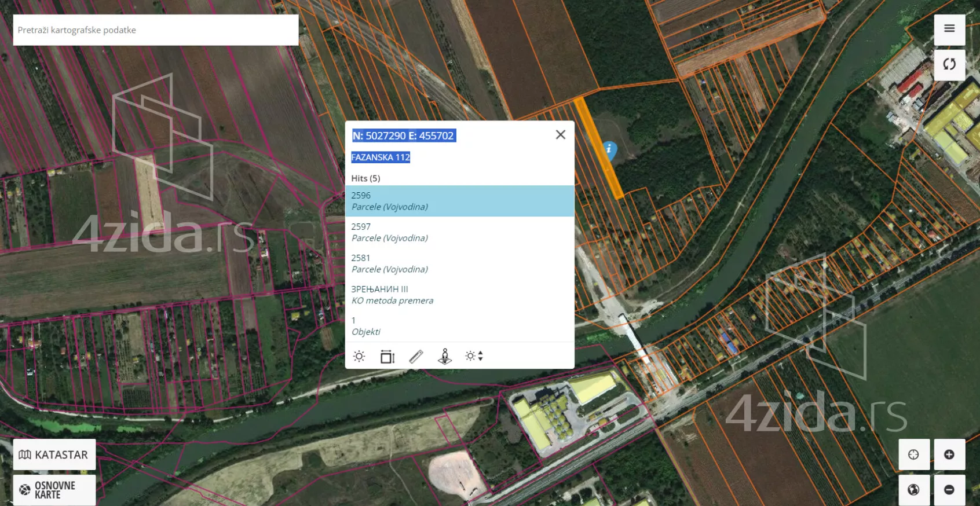Open the hamburger menu at top right

pos(949,29)
